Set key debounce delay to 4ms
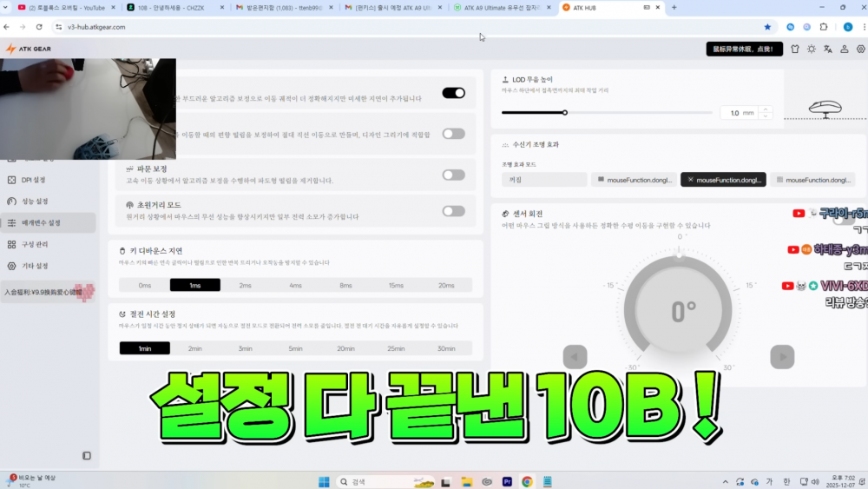Viewport: 868px width, 489px height. (x=296, y=285)
